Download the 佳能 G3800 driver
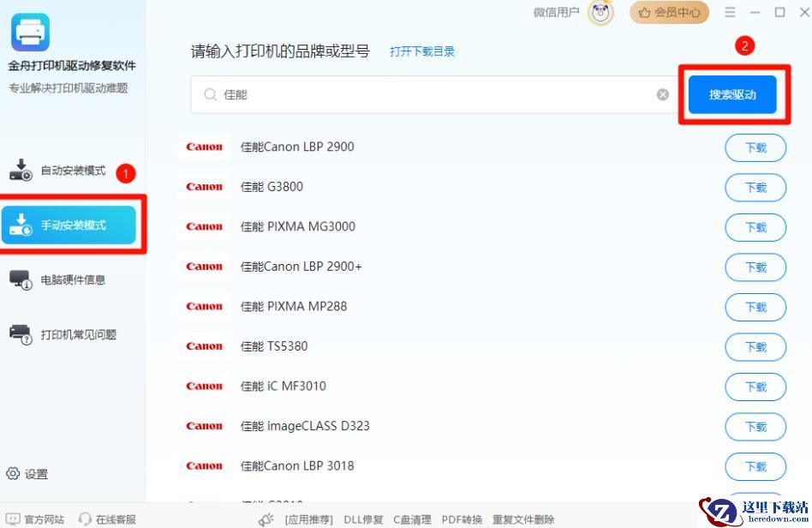This screenshot has width=812, height=528. click(x=755, y=188)
